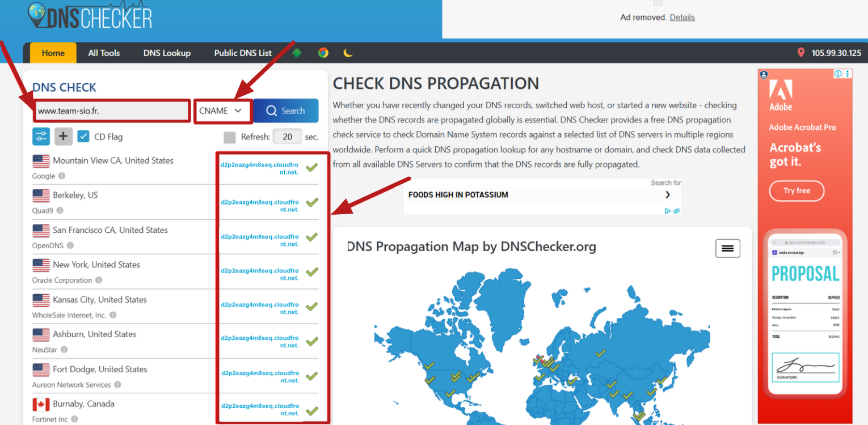Click the Ashburn cloudfront CNAME result

(260, 342)
